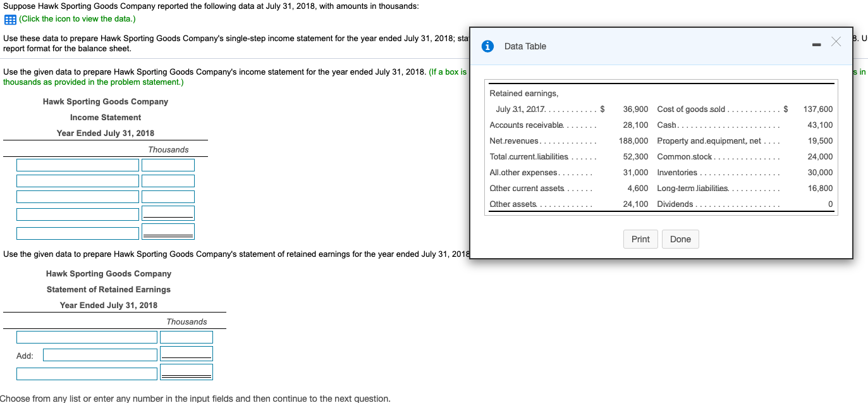Click the Inventories value 30,000
This screenshot has height=403, width=868.
coord(821,172)
